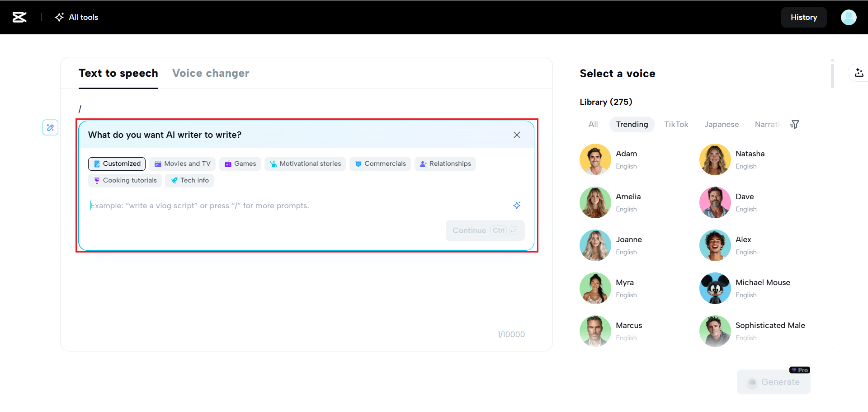This screenshot has height=412, width=868.
Task: Select the Cooking tutorials category
Action: [x=125, y=180]
